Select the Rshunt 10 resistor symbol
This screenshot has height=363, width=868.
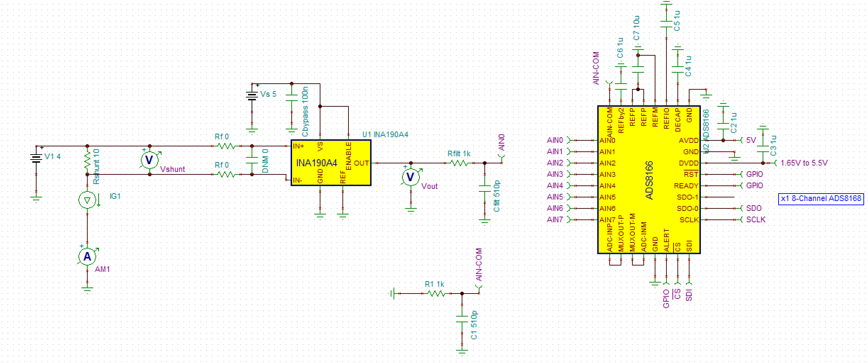87,160
